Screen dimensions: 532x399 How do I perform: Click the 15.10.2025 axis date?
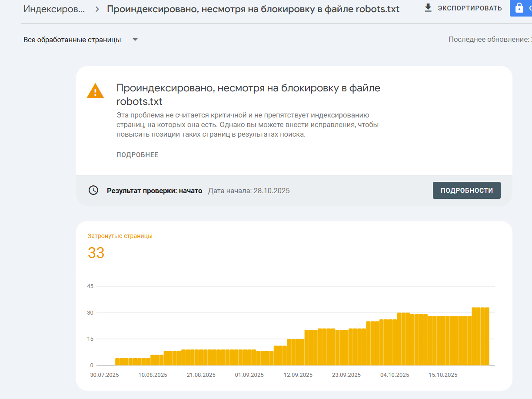point(443,375)
